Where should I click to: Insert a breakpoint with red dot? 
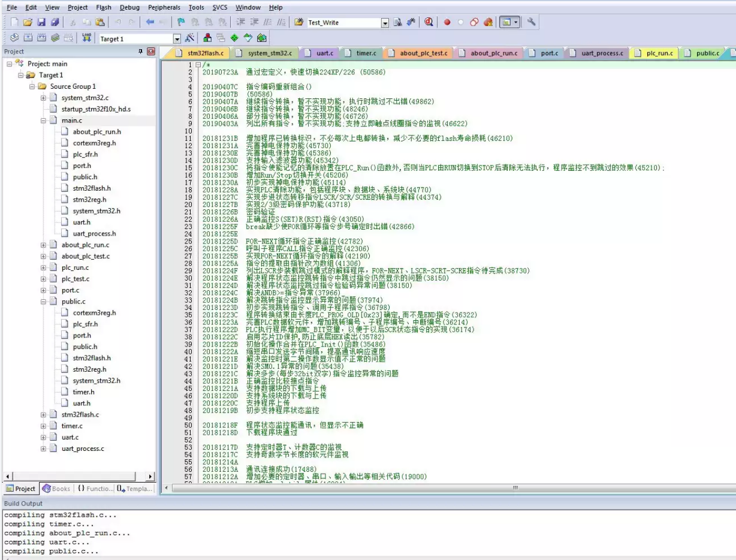447,22
